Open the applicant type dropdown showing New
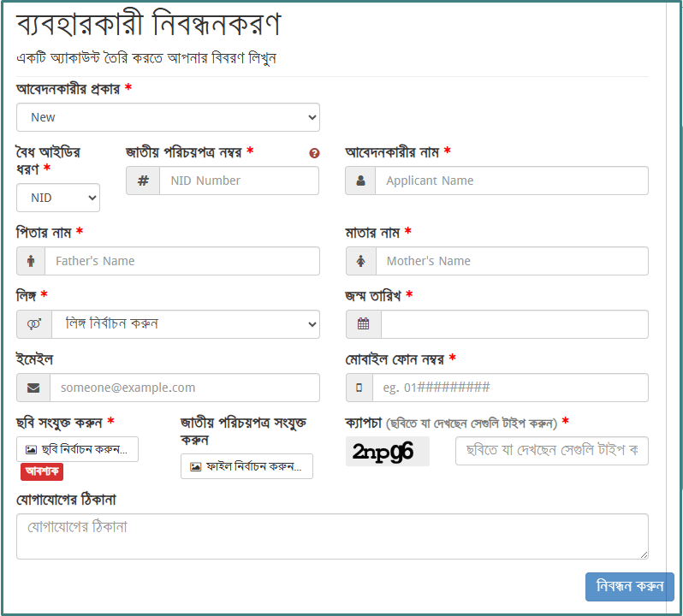The width and height of the screenshot is (683, 616). click(168, 117)
